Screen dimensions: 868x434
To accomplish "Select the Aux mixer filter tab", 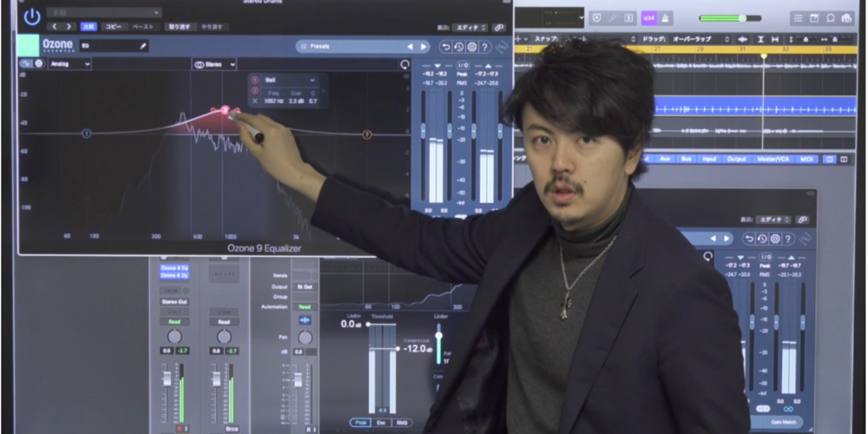I will point(665,159).
